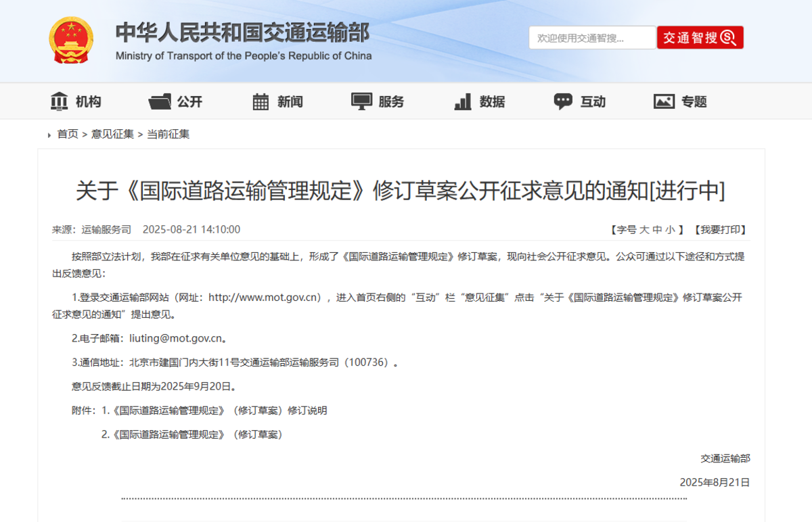The image size is (812, 522).
Task: Open 当前征集 breadcrumb link
Action: coord(168,134)
